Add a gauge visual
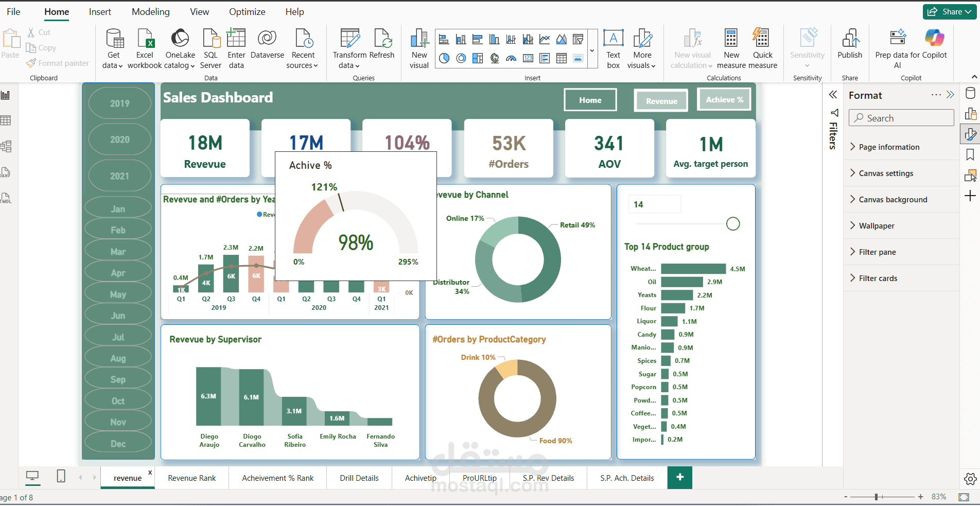Image resolution: width=980 pixels, height=506 pixels. coord(511,58)
